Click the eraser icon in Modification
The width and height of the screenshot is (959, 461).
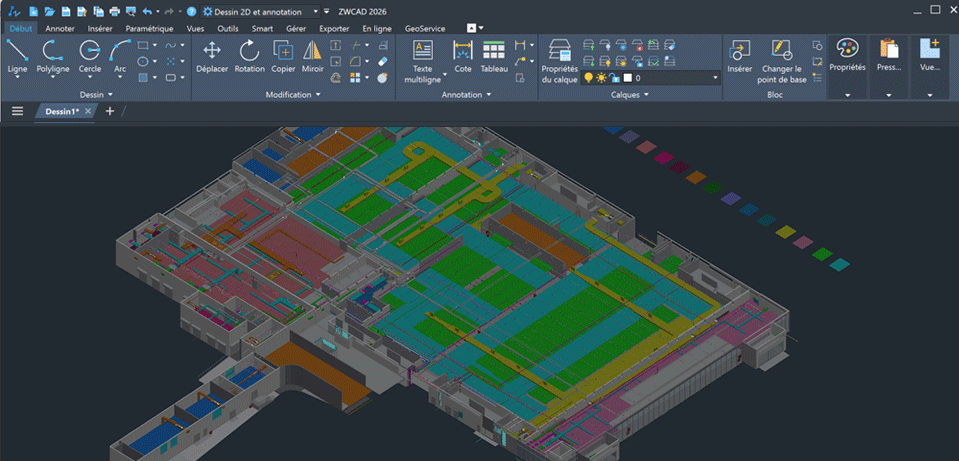pos(383,61)
